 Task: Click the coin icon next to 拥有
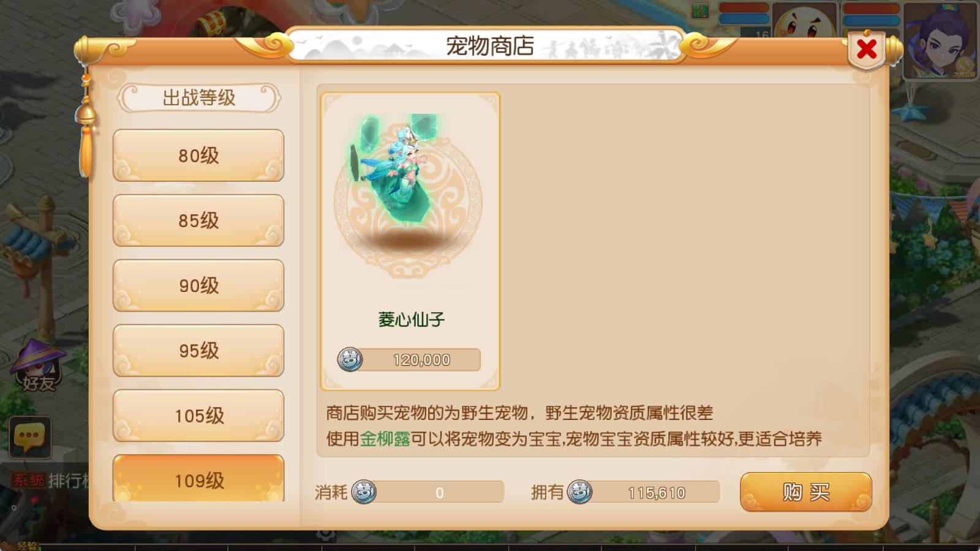click(x=579, y=492)
